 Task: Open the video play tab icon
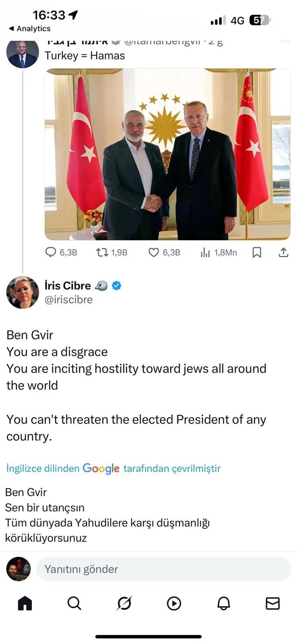pyautogui.click(x=174, y=603)
